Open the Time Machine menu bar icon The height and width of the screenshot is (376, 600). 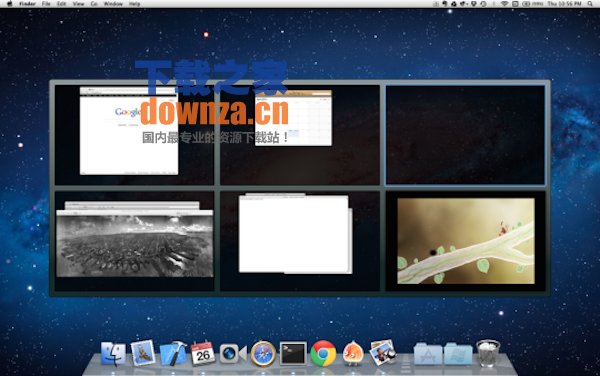484,4
